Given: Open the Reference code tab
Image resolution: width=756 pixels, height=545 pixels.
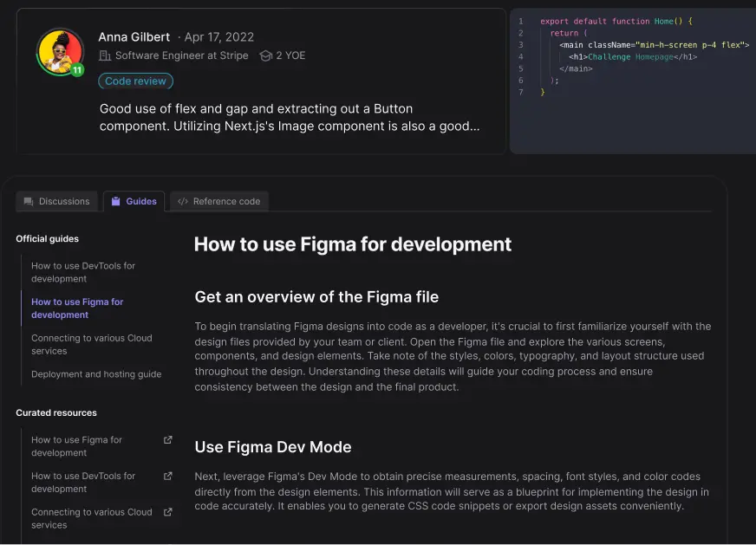Looking at the screenshot, I should [218, 201].
